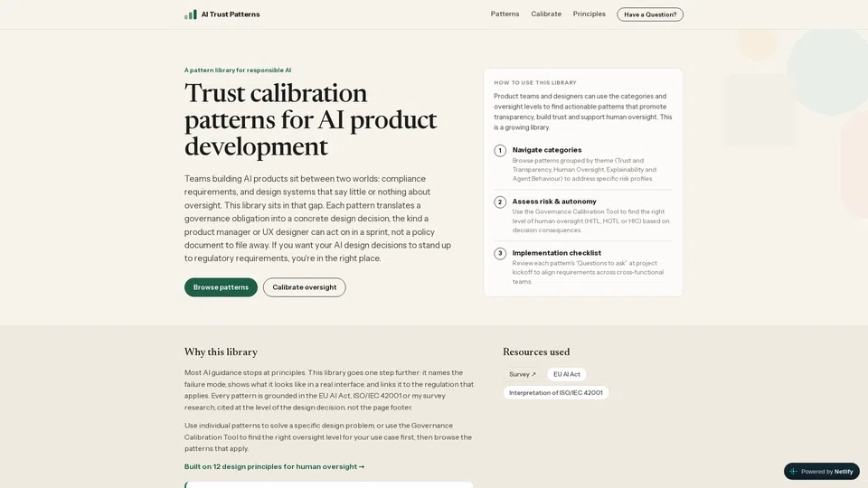The height and width of the screenshot is (488, 868).
Task: Follow Built on 12 design principles link
Action: [274, 466]
